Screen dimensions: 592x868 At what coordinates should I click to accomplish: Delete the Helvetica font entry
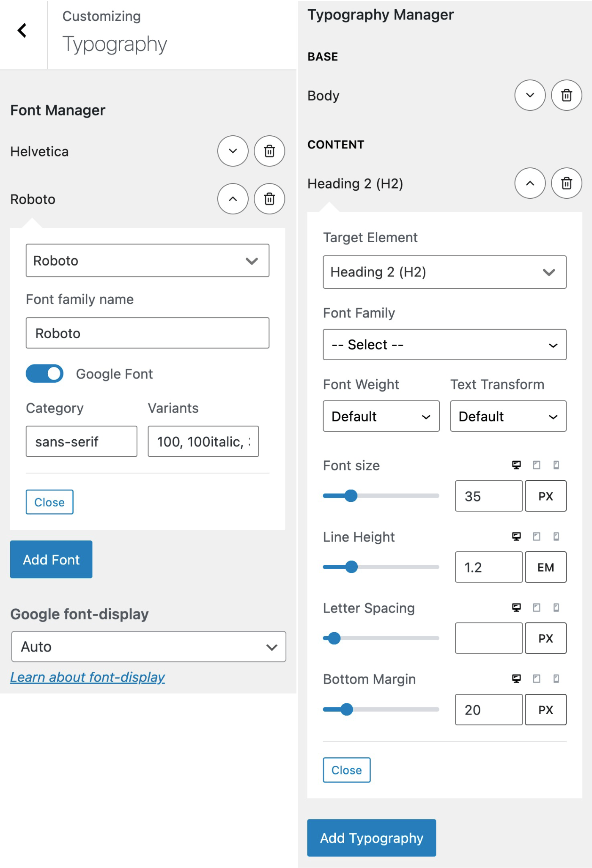(269, 151)
